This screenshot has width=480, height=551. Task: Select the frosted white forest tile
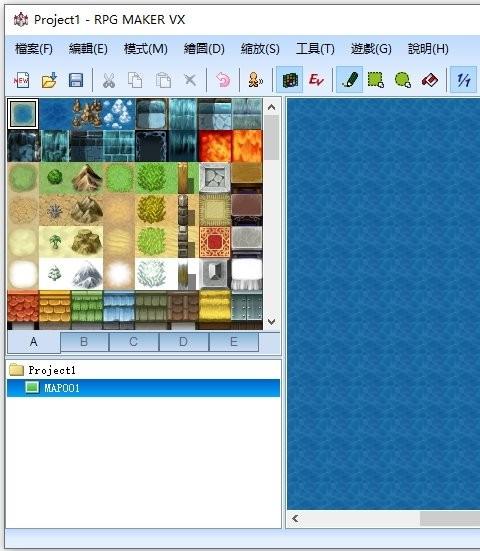pyautogui.click(x=151, y=274)
